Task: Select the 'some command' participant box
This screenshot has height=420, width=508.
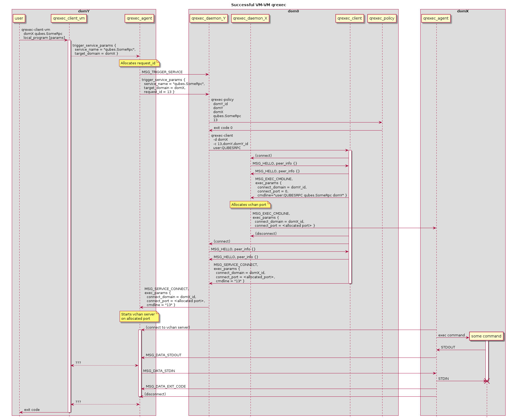Action: [486, 336]
